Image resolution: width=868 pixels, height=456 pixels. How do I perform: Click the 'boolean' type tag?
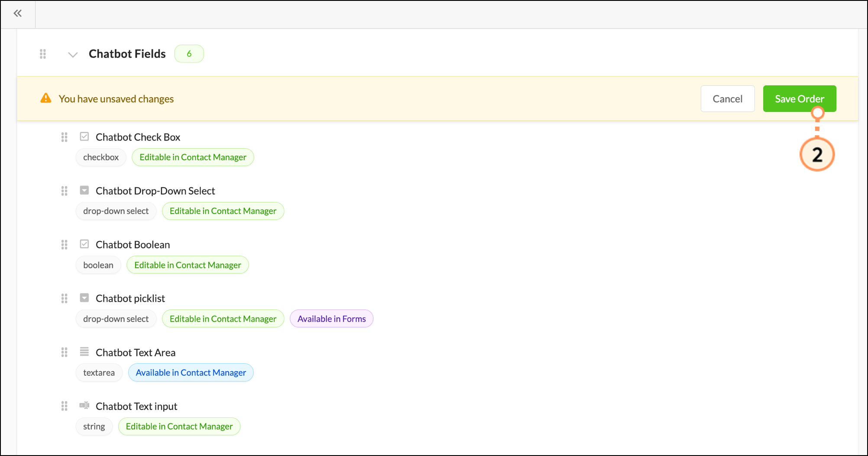[98, 265]
